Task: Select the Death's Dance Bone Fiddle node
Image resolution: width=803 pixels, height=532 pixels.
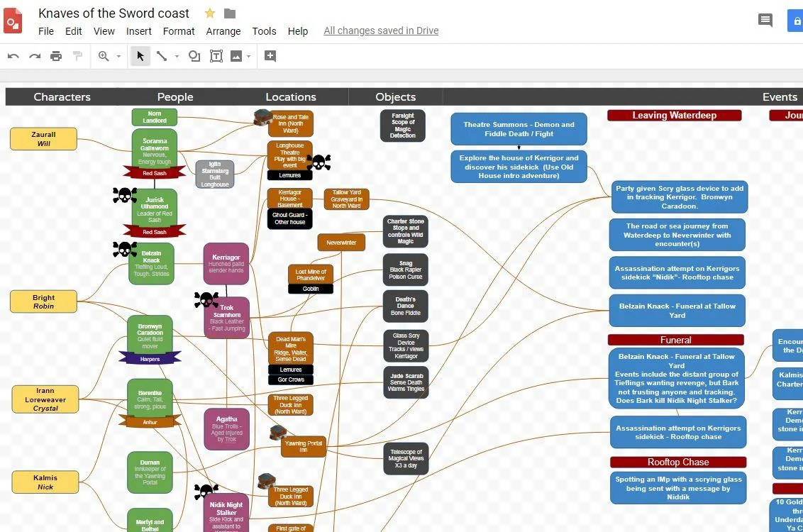Action: (405, 306)
